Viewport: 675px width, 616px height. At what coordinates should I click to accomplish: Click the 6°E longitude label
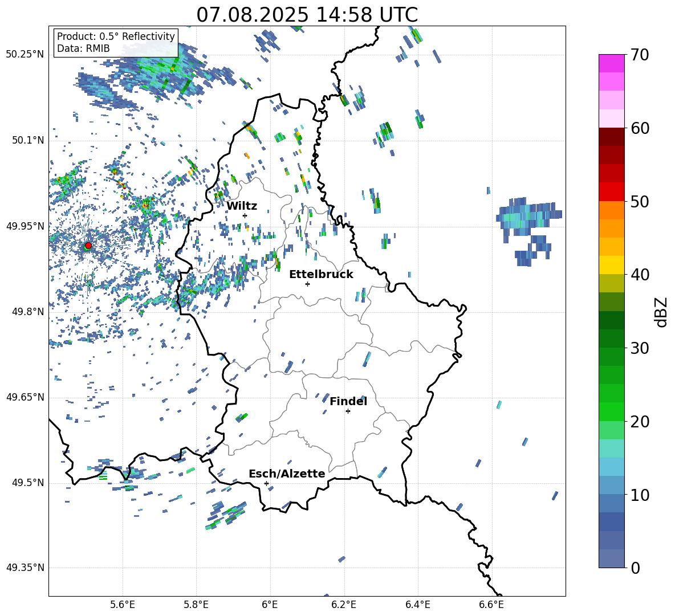270,605
